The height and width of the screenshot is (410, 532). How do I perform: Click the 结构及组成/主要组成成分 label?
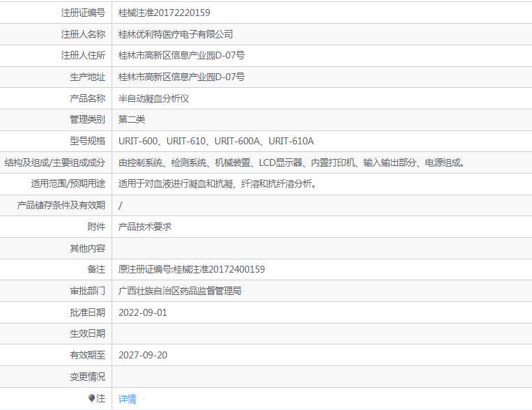[x=54, y=162]
